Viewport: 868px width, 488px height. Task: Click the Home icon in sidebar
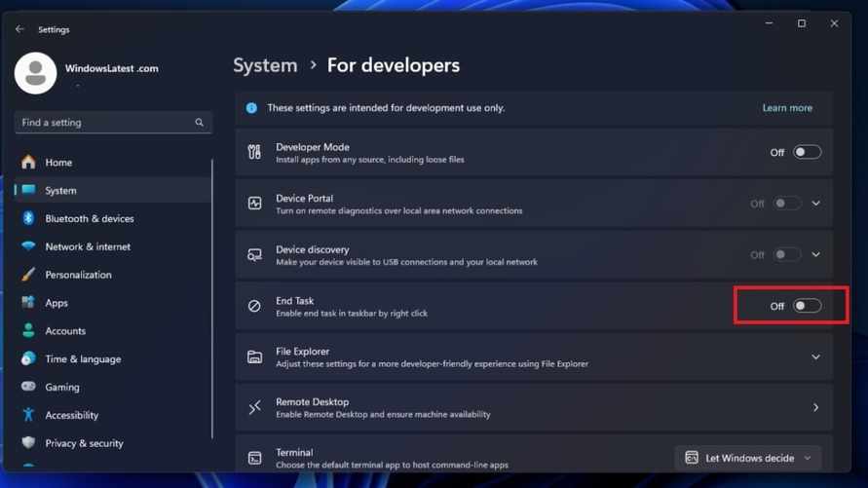28,163
